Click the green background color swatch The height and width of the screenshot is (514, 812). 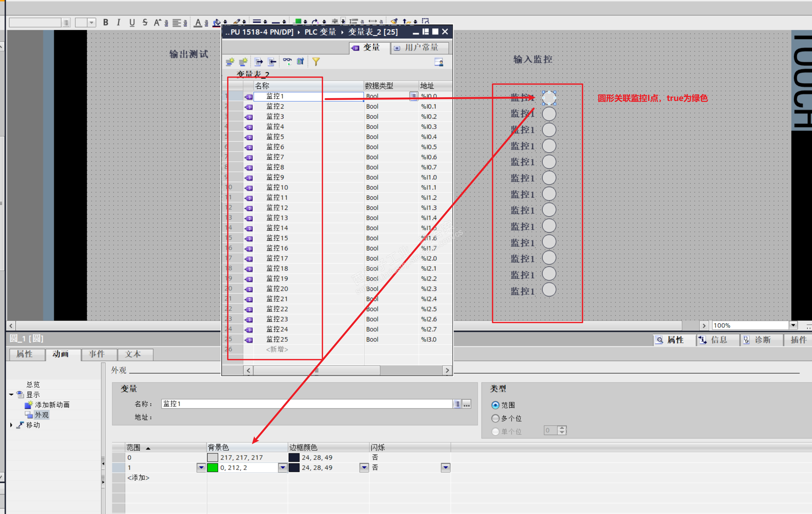point(212,467)
